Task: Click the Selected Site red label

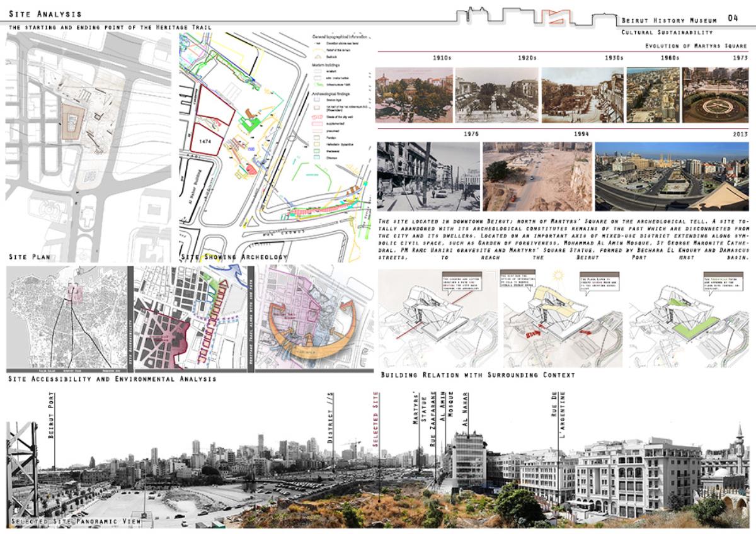Action: click(x=376, y=419)
